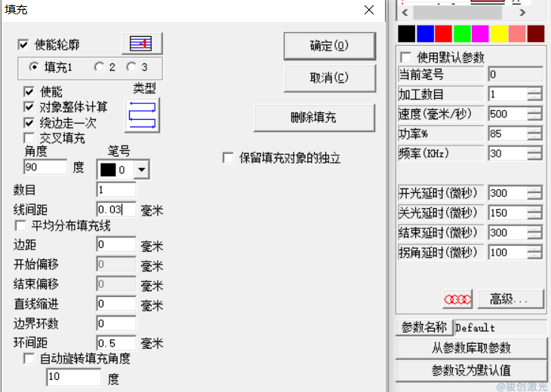The height and width of the screenshot is (392, 551).
Task: Pick the blue color swatch
Action: [x=425, y=34]
